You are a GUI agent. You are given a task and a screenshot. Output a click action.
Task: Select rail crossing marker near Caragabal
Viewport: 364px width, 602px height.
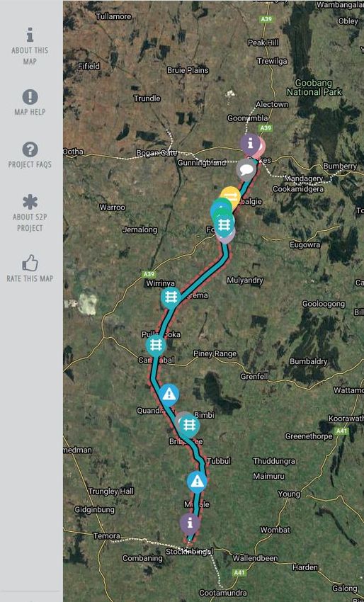156,345
